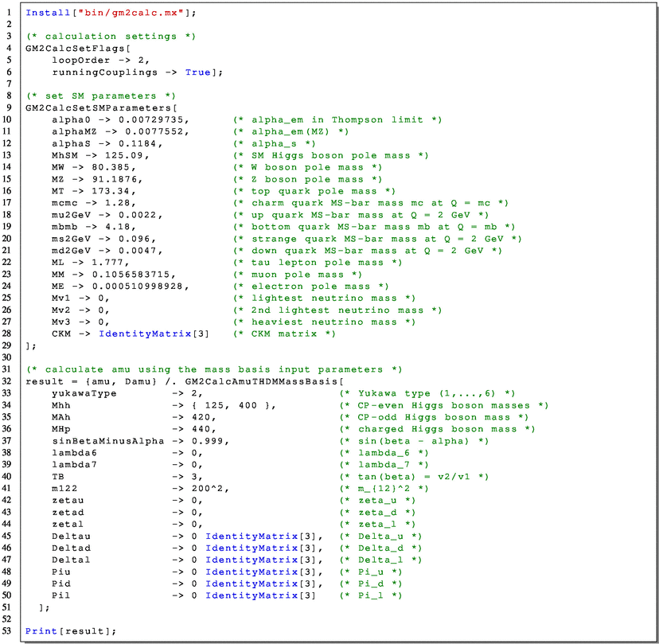The image size is (659, 644).
Task: Click the True value of runningCouplings
Action: click(198, 72)
